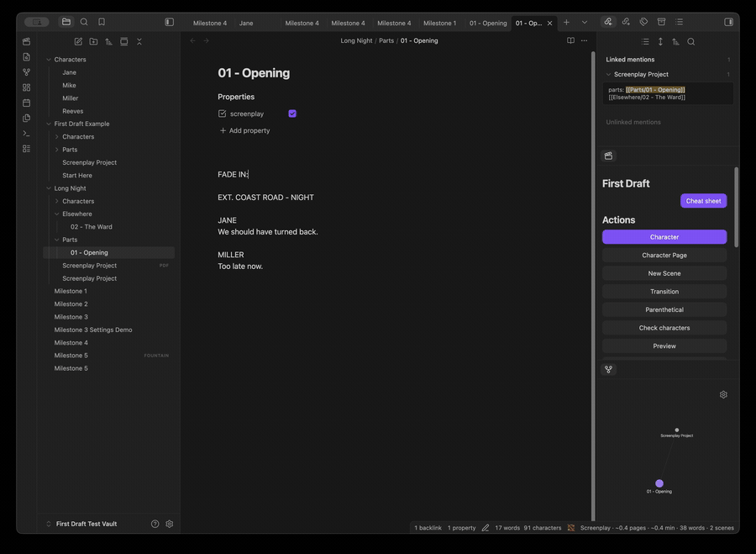This screenshot has height=554, width=756.
Task: Click the Transition action button
Action: click(x=664, y=292)
